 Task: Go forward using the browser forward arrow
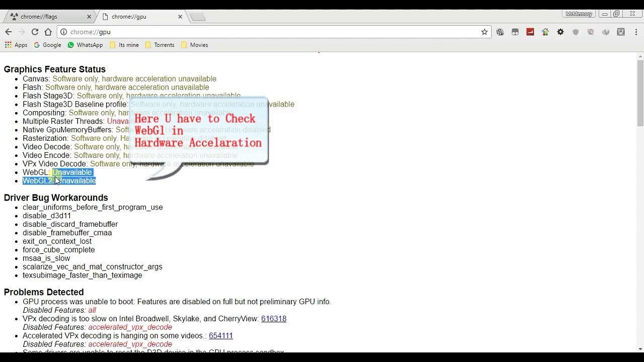(22, 32)
